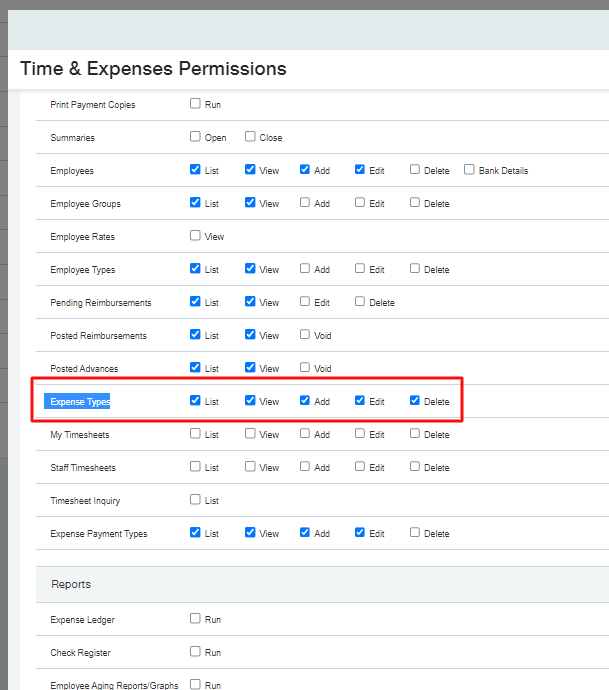Check List for My Timesheets

tap(195, 433)
